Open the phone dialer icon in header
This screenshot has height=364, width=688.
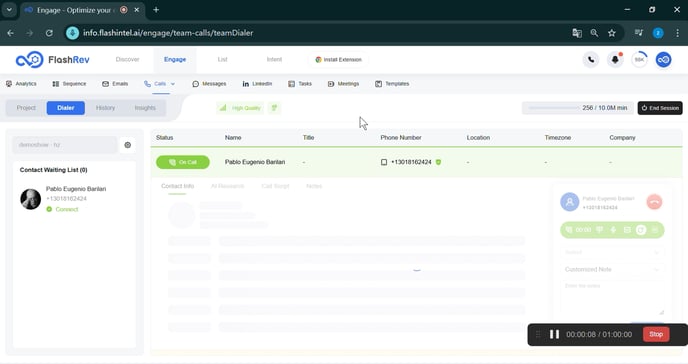tap(591, 60)
